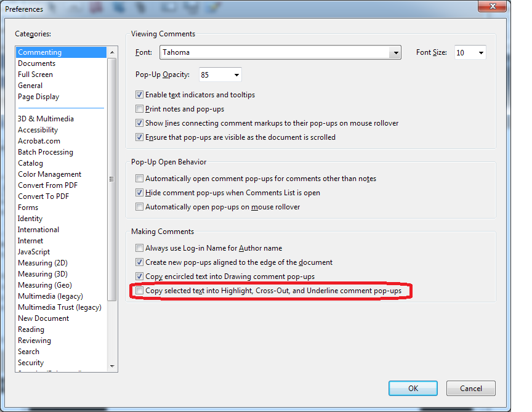The image size is (532, 412).
Task: Enable Print notes and pop-ups
Action: pos(139,108)
